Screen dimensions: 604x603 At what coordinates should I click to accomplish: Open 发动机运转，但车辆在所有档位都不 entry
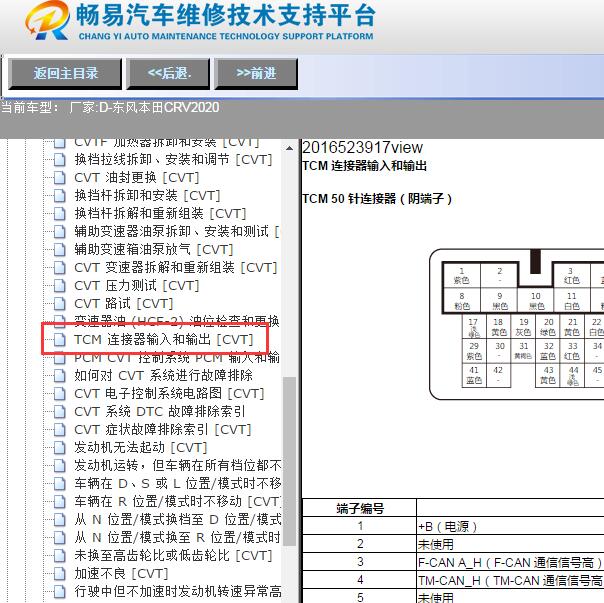coord(178,465)
